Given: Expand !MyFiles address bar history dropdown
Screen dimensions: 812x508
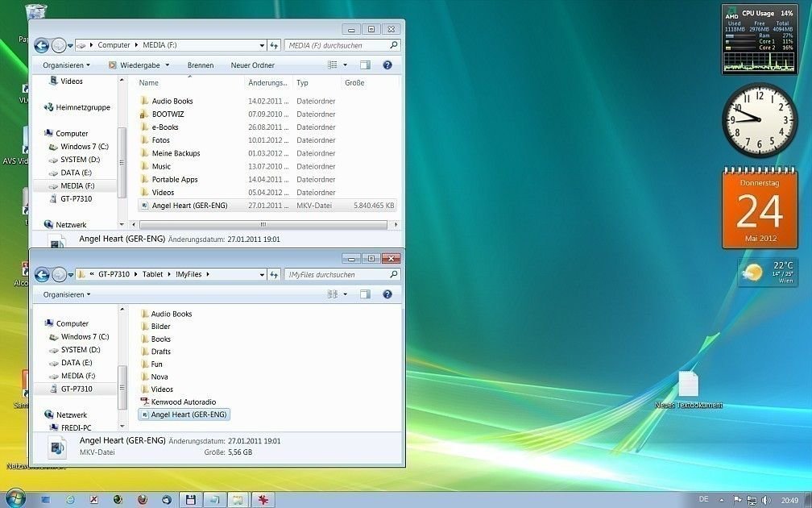Looking at the screenshot, I should [x=262, y=275].
